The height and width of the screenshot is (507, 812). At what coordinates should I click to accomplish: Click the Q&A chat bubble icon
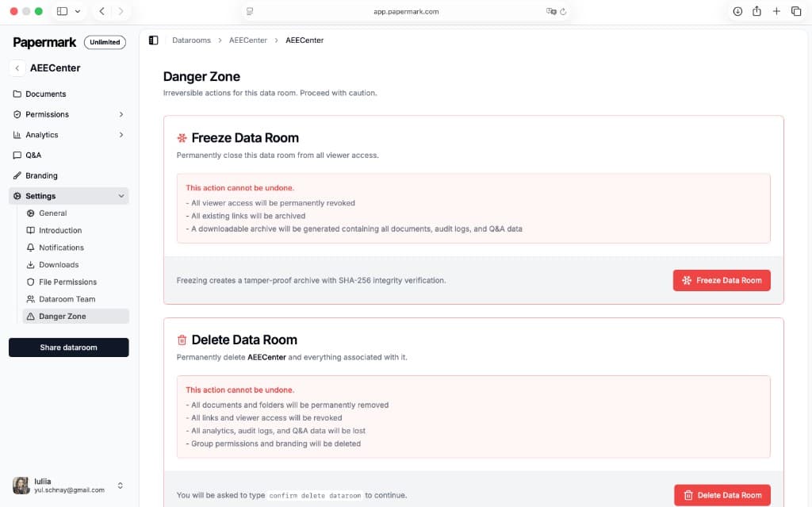[17, 155]
